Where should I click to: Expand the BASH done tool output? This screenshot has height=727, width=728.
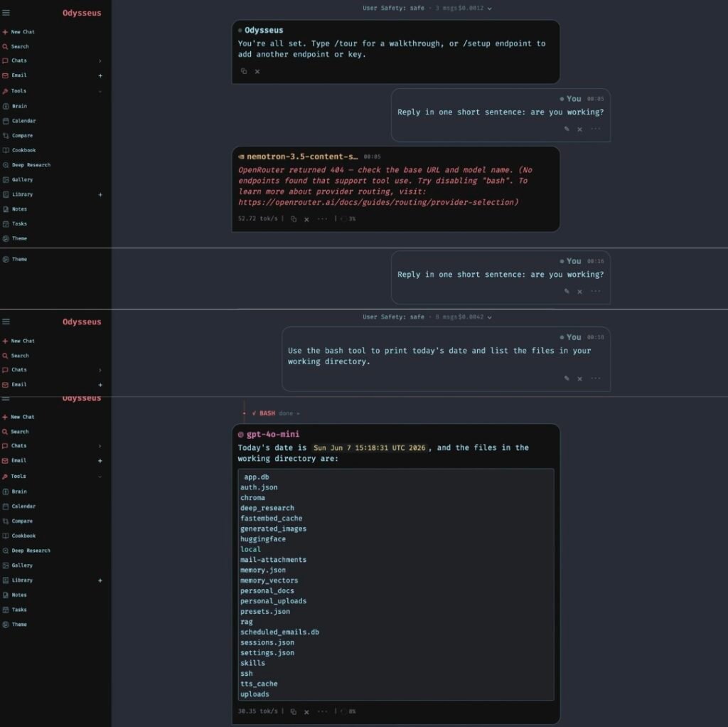[276, 413]
